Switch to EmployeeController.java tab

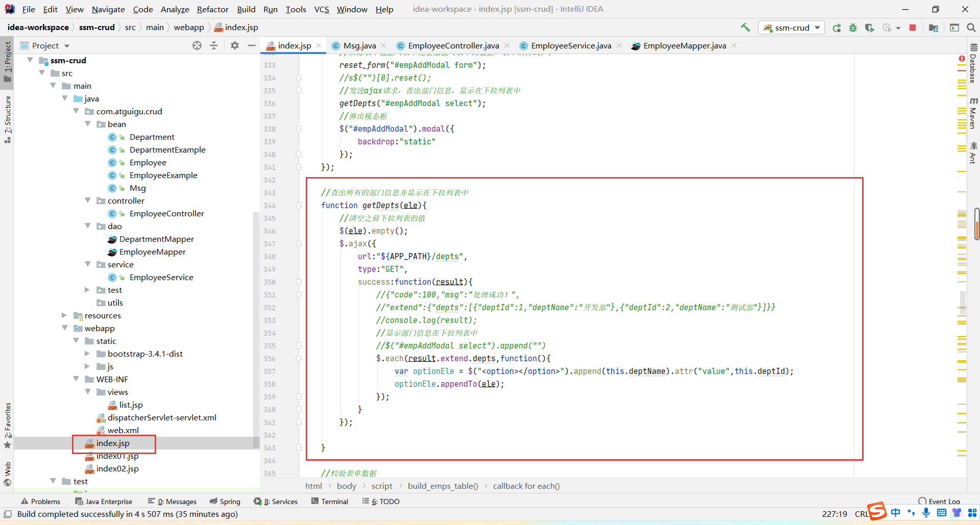pyautogui.click(x=453, y=45)
